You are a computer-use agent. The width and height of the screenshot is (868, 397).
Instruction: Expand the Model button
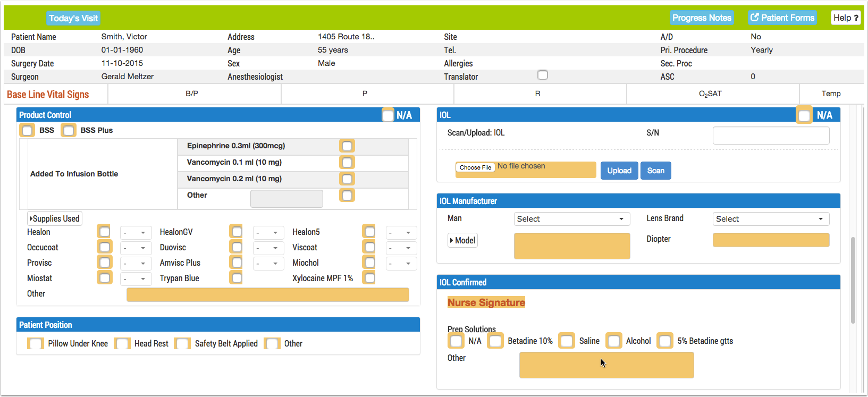coord(463,240)
